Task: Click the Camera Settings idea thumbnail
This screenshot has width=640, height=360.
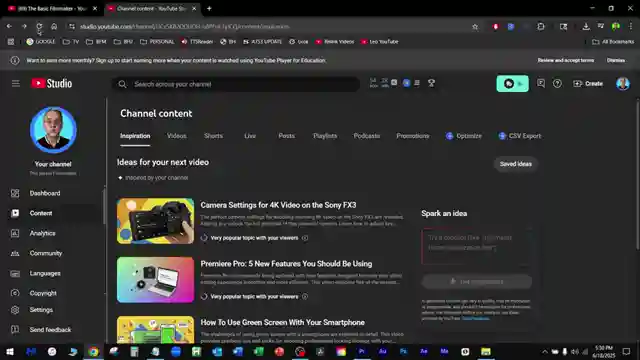Action: coord(156,221)
